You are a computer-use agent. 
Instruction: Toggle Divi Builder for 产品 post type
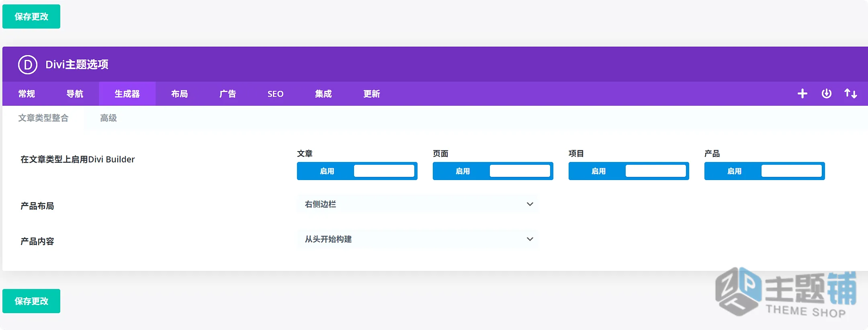point(765,171)
